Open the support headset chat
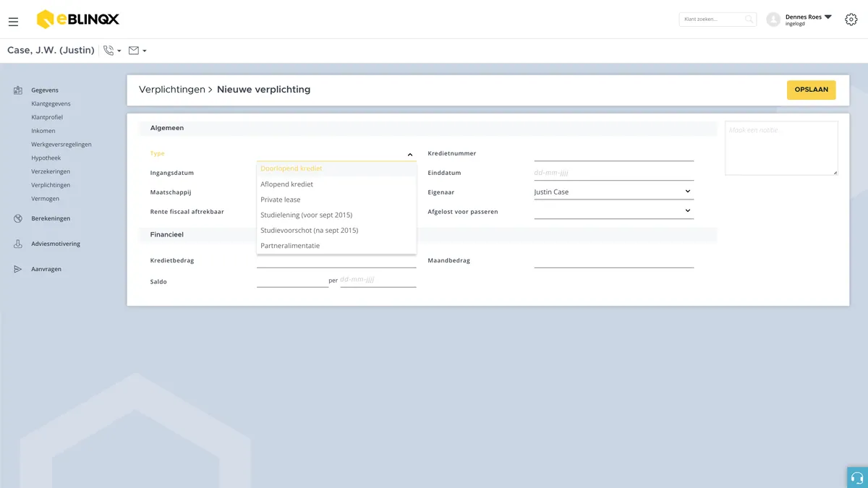The width and height of the screenshot is (868, 488). 857,477
